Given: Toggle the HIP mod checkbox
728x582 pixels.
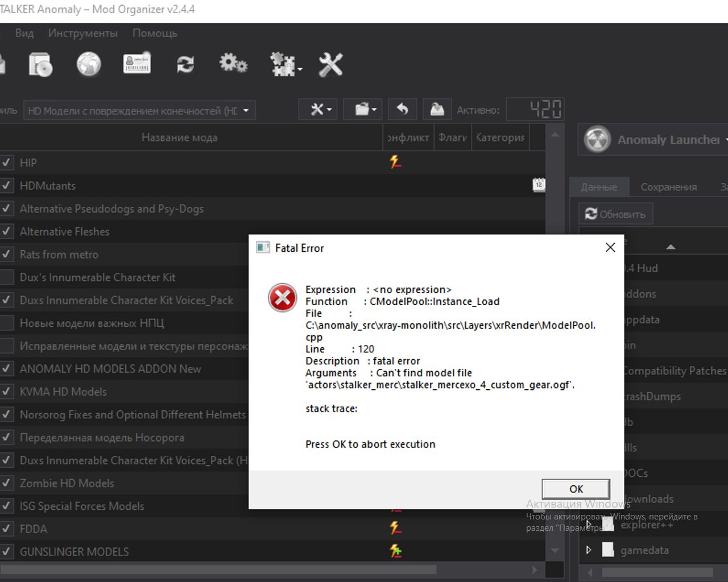Looking at the screenshot, I should [7, 163].
